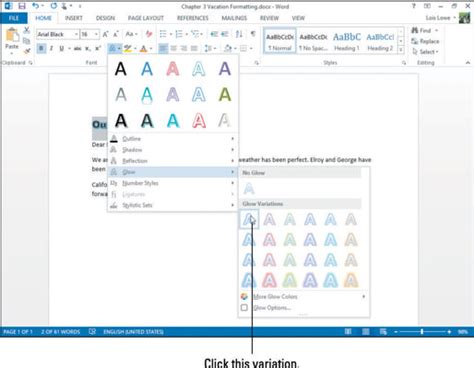474x368 pixels.
Task: Collapse the ribbon
Action: tap(468, 62)
